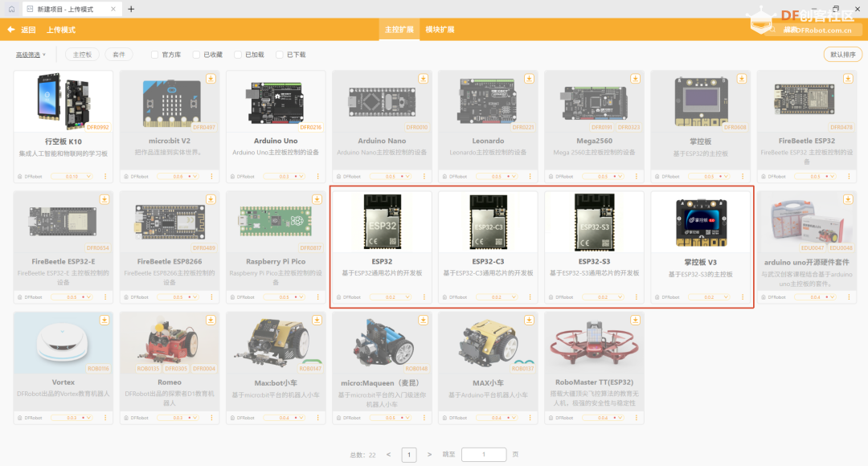The height and width of the screenshot is (466, 868).
Task: Select page 1 in pagination
Action: point(409,455)
